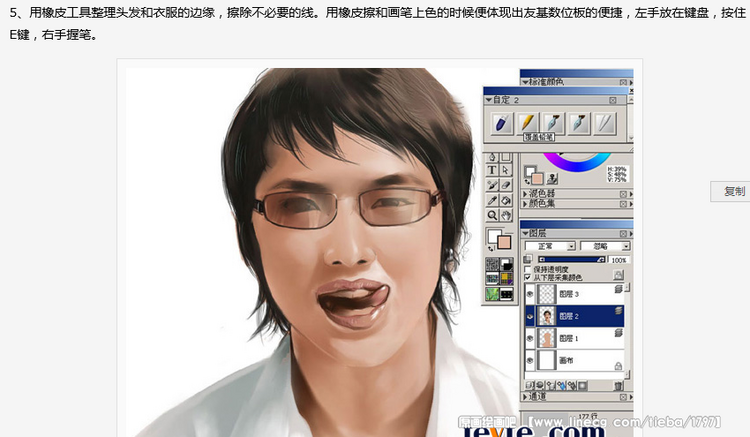750x437 pixels.
Task: Click the clone color stamp icon
Action: [552, 179]
